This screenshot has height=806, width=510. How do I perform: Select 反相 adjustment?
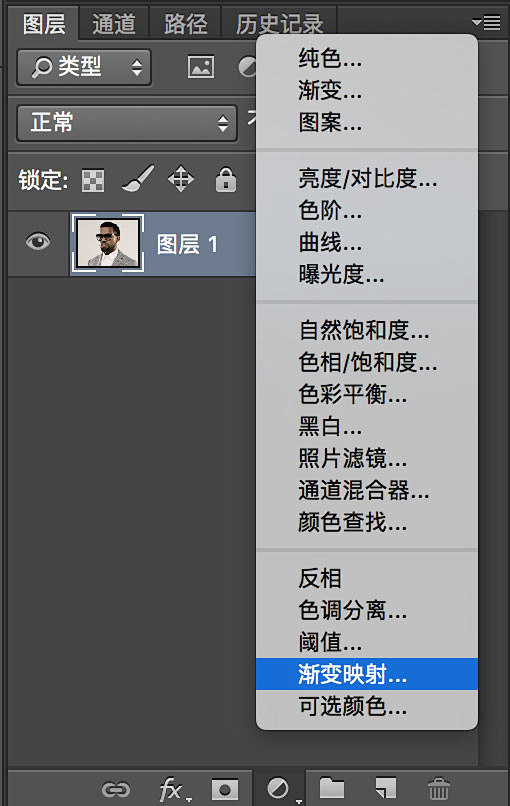[x=367, y=578]
